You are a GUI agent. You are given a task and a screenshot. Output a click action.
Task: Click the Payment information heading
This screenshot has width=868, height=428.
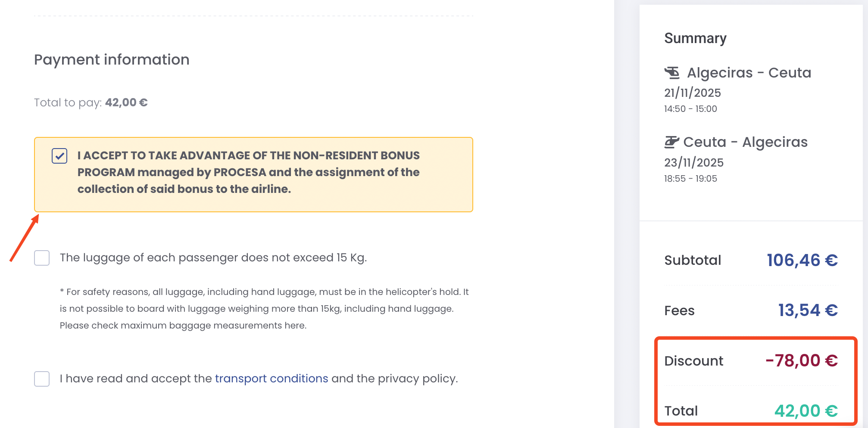pos(112,59)
